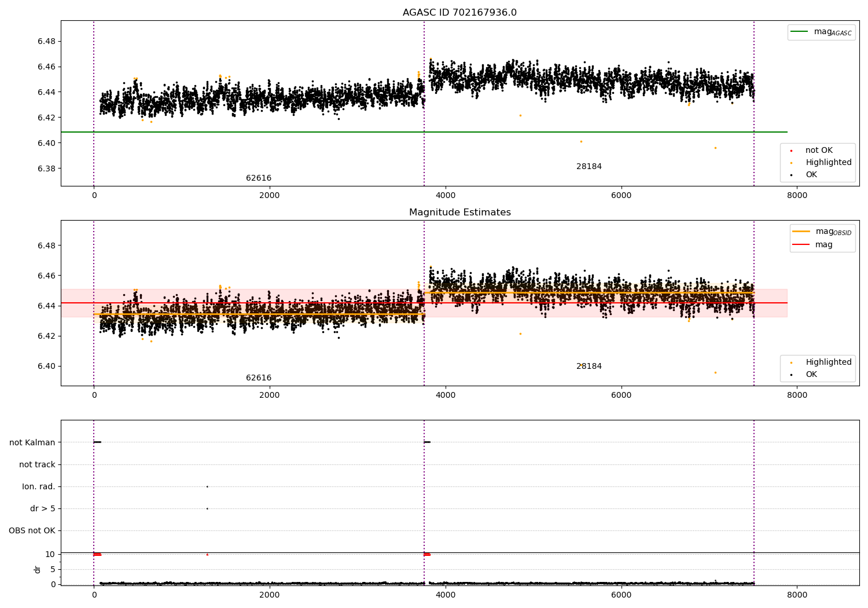Click the Ion. rad. flag point near 1300
This screenshot has width=868, height=608.
tap(207, 487)
